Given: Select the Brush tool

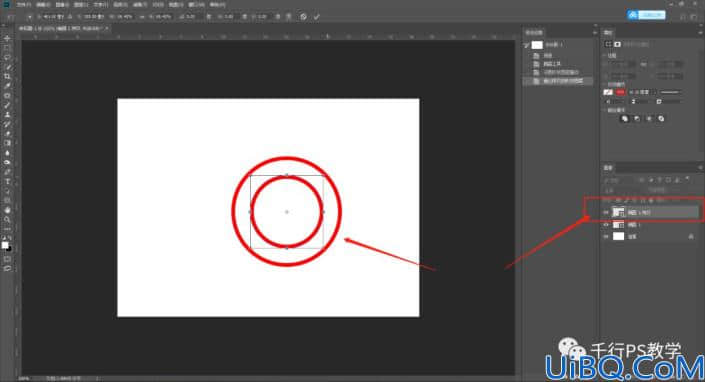Looking at the screenshot, I should (x=7, y=105).
